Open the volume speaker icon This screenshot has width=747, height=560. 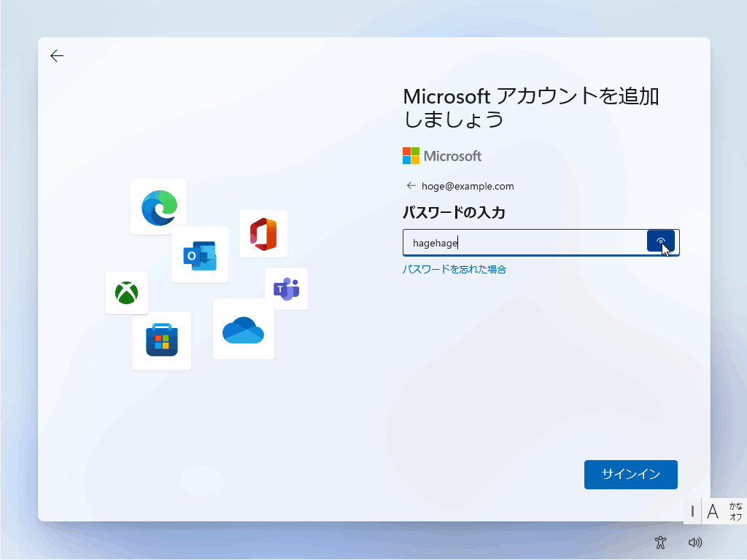point(695,542)
